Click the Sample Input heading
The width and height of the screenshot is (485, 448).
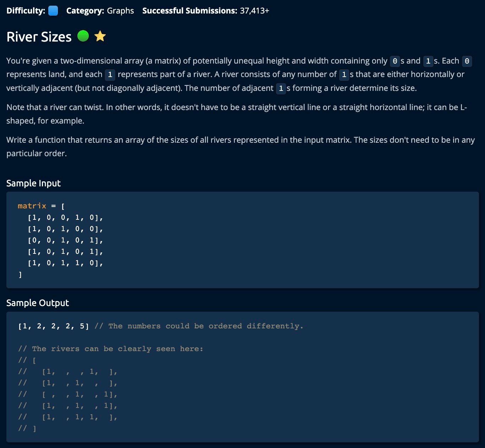33,183
